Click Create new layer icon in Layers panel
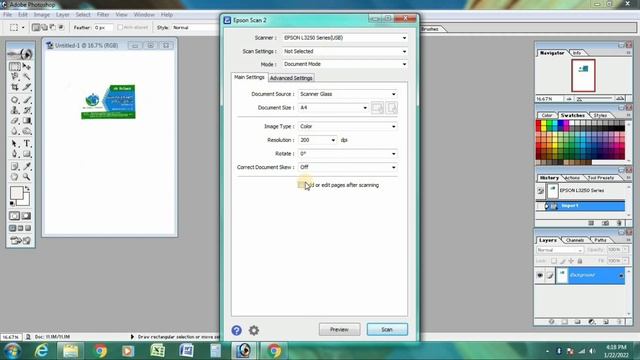This screenshot has width=640, height=360. coord(606,322)
